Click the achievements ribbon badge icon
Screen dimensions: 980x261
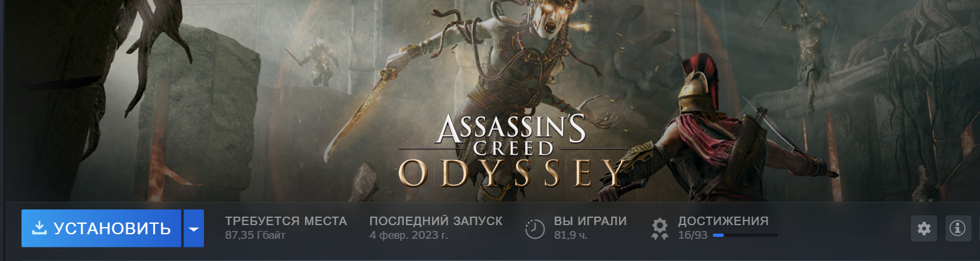point(660,228)
